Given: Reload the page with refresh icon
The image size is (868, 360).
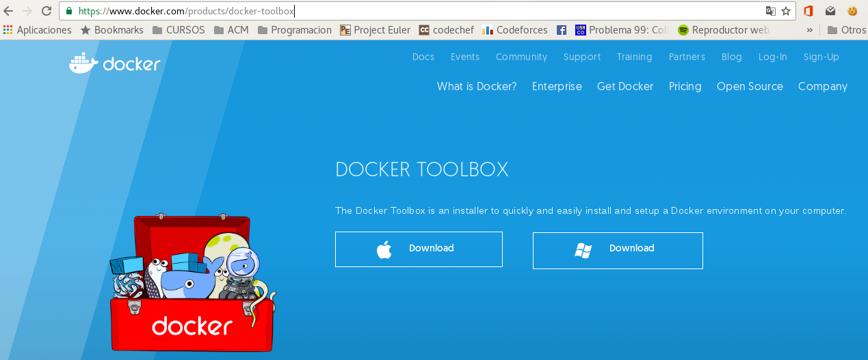Looking at the screenshot, I should click(x=47, y=11).
